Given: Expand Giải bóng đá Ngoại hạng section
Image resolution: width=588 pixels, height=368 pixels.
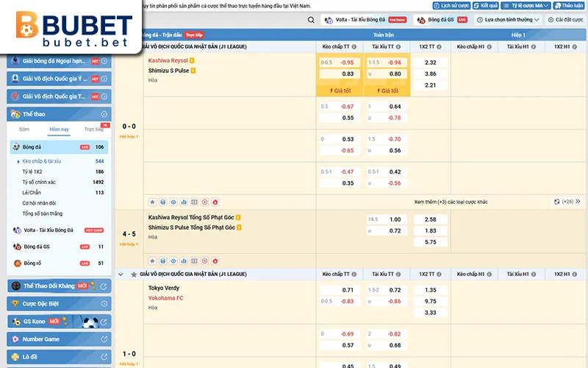Looking at the screenshot, I should click(59, 61).
